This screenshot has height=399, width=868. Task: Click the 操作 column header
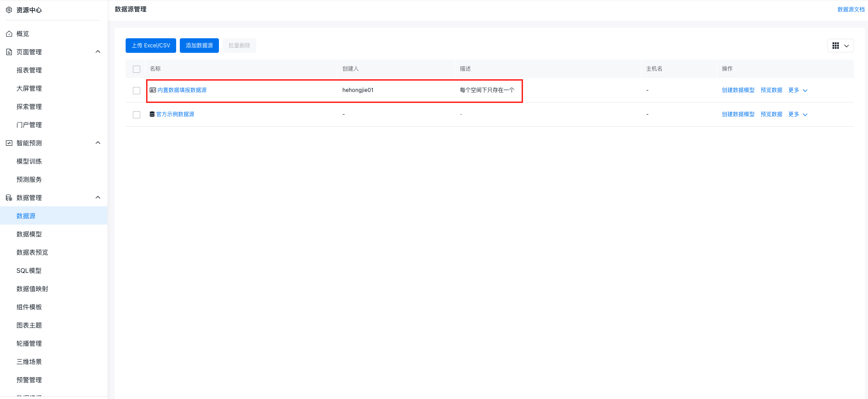click(727, 69)
